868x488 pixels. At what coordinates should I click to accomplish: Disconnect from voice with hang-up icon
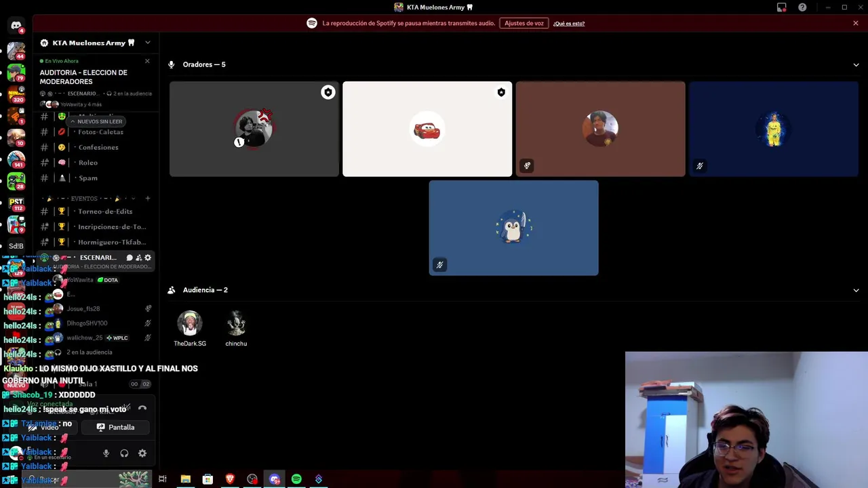[142, 408]
